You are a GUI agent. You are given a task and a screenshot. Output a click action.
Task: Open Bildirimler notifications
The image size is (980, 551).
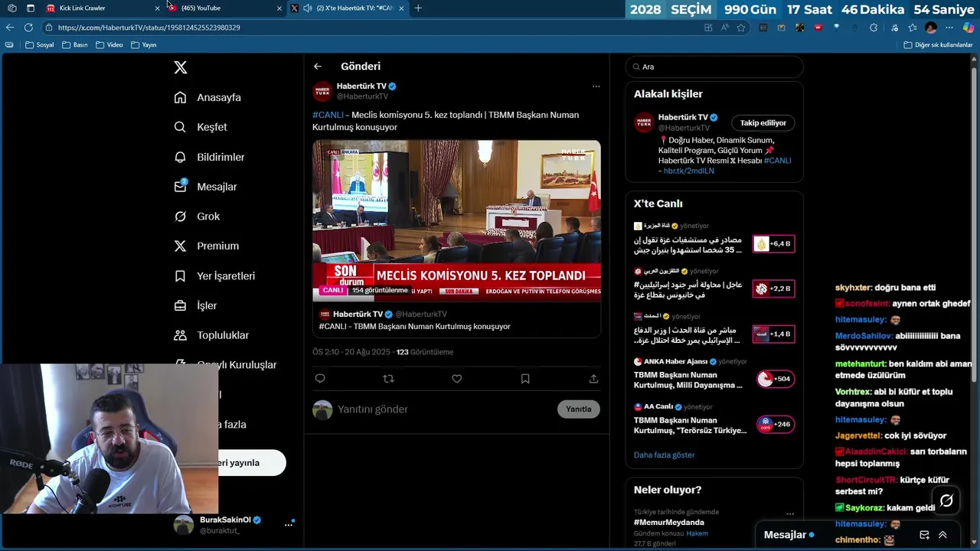[x=209, y=157]
